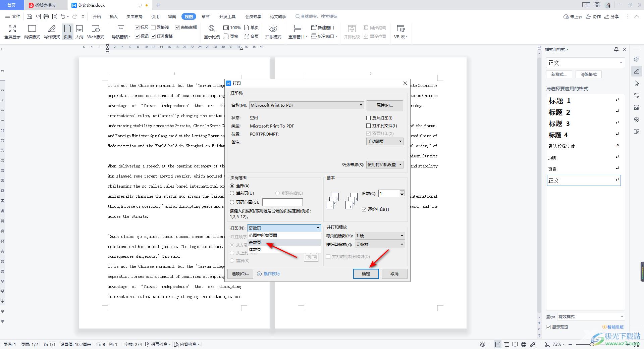Fit to page width

click(231, 36)
